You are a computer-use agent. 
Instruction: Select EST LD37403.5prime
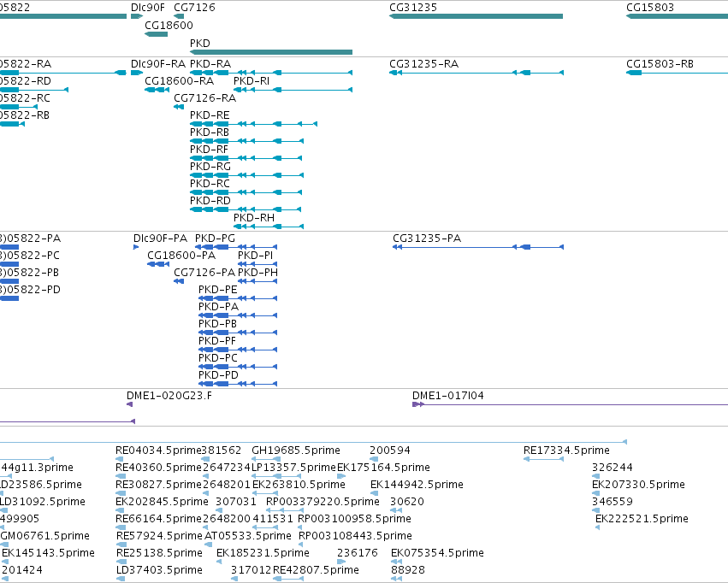121,579
